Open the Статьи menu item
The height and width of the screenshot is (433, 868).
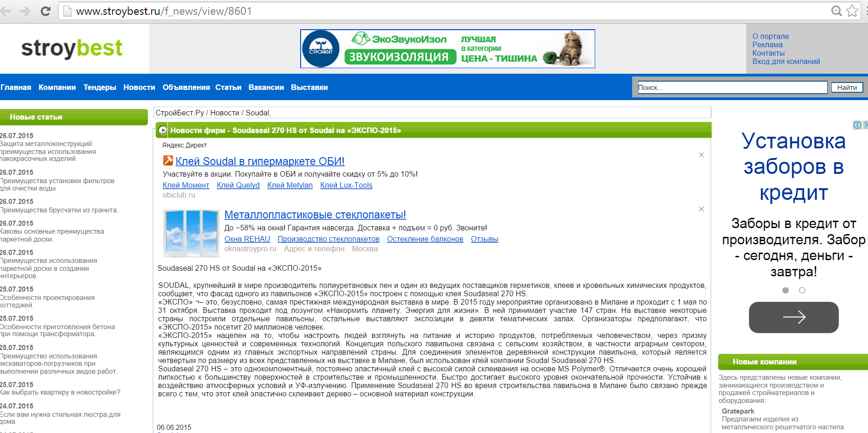pos(228,87)
